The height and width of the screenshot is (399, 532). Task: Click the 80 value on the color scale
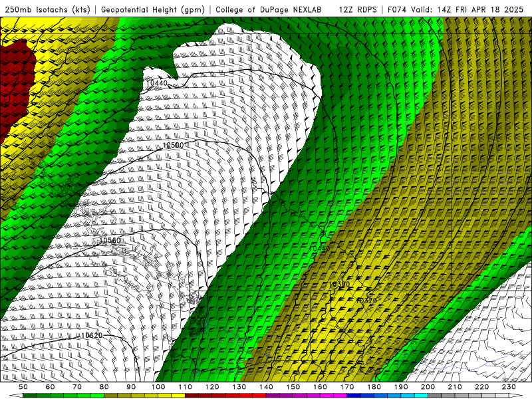click(104, 387)
